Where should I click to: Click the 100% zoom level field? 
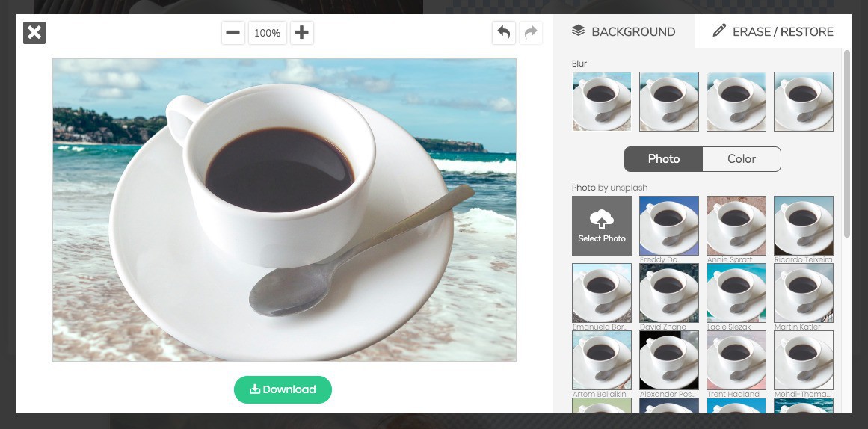[x=268, y=33]
